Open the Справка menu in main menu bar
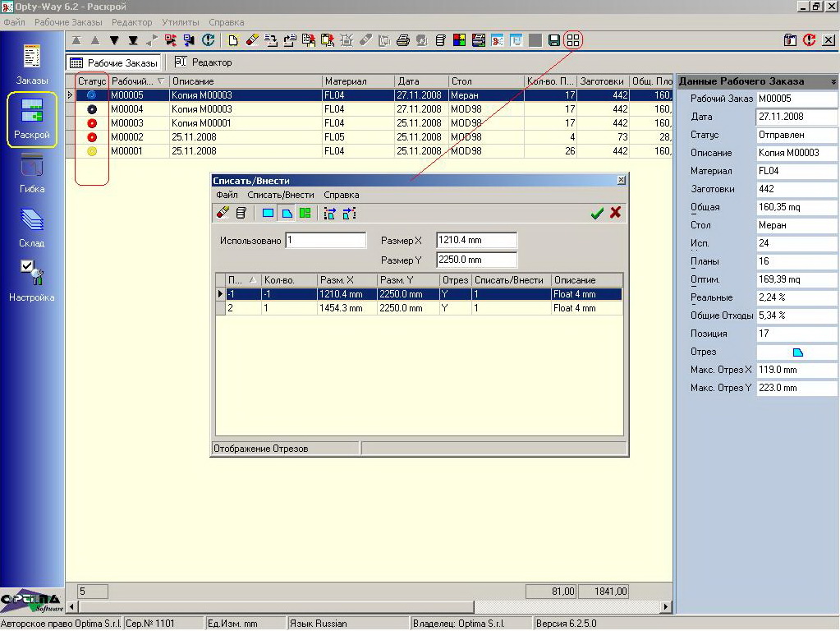The image size is (840, 631). (x=227, y=22)
